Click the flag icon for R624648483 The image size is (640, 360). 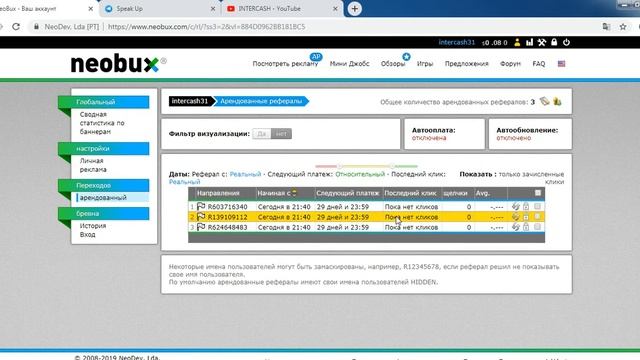[201, 227]
